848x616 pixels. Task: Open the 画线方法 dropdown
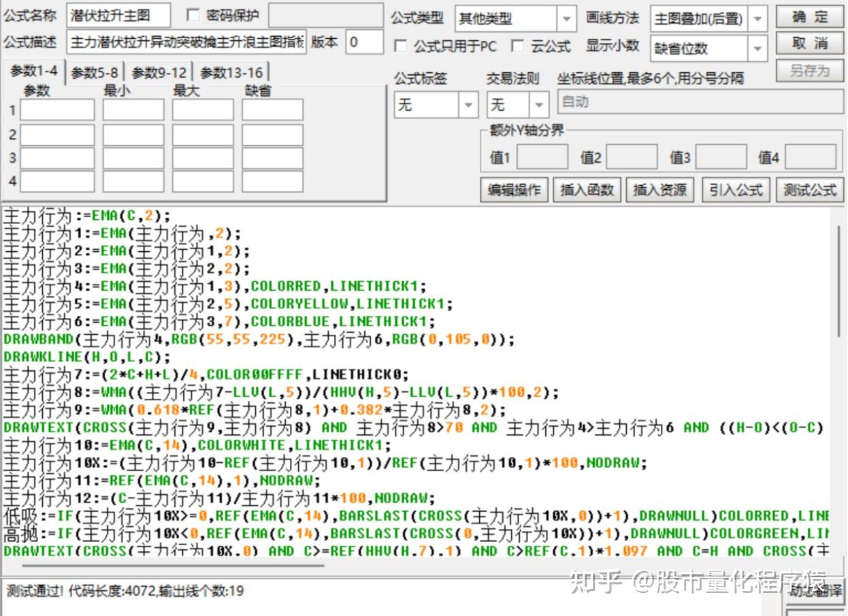[x=757, y=18]
